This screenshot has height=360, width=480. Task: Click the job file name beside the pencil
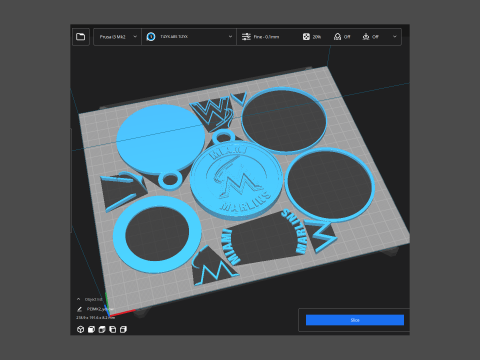click(x=99, y=309)
